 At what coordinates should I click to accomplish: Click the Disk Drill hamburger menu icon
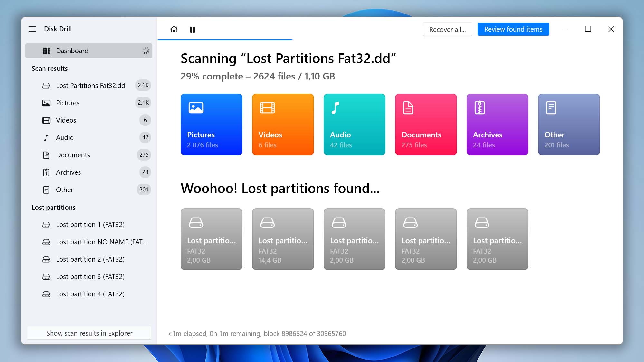point(33,29)
